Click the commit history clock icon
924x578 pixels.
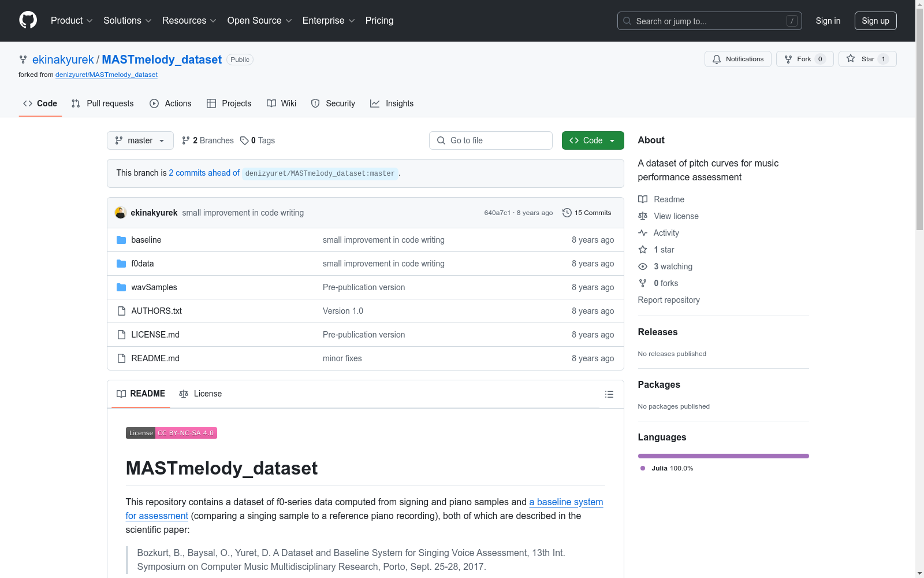point(567,213)
